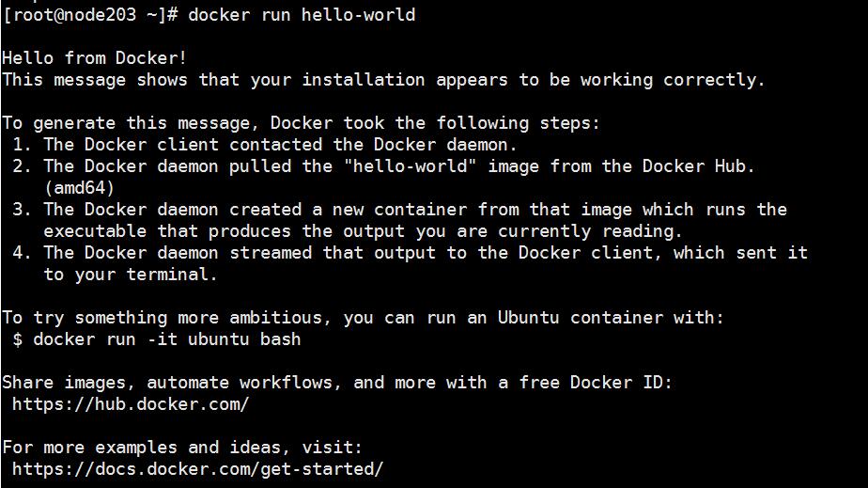This screenshot has height=488, width=868.
Task: Click the "To generate this message" line
Action: tap(301, 123)
